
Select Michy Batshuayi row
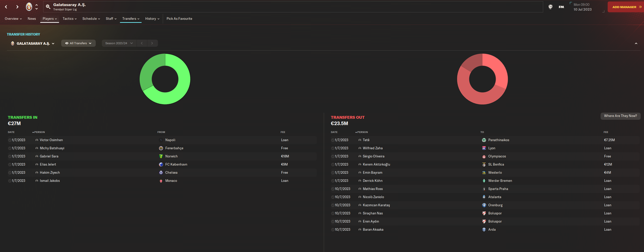point(162,148)
